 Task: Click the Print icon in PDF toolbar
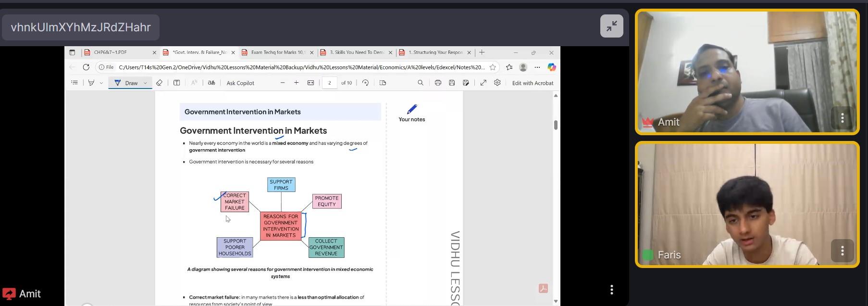[438, 83]
